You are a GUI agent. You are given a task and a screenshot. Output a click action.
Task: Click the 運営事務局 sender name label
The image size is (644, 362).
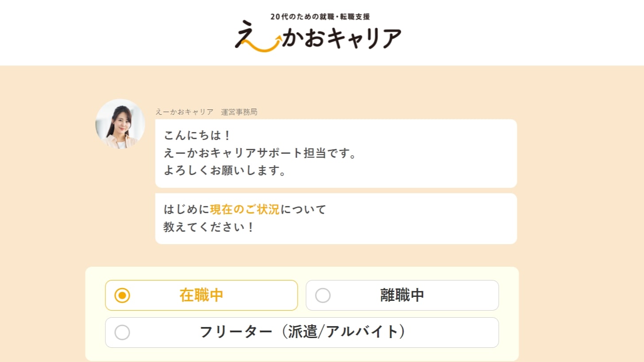point(239,112)
